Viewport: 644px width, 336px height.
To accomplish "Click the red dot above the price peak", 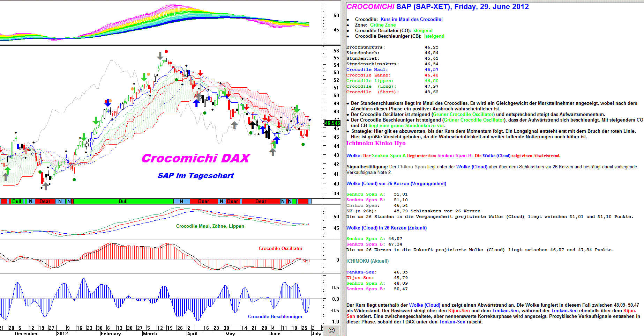I will click(166, 52).
